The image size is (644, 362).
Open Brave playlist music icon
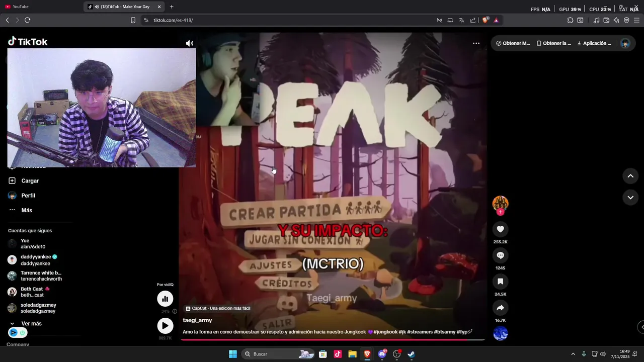(x=596, y=20)
